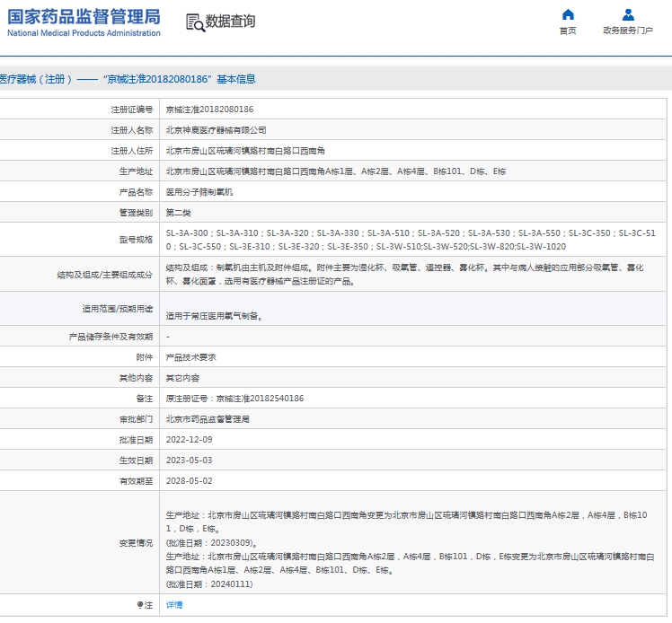Click the National Medical Products Administration subtitle

(84, 33)
